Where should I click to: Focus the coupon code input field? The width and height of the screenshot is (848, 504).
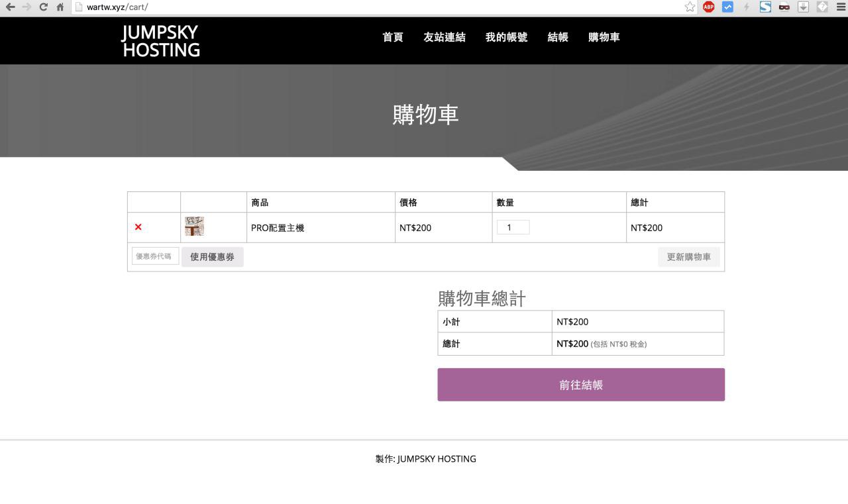(155, 256)
